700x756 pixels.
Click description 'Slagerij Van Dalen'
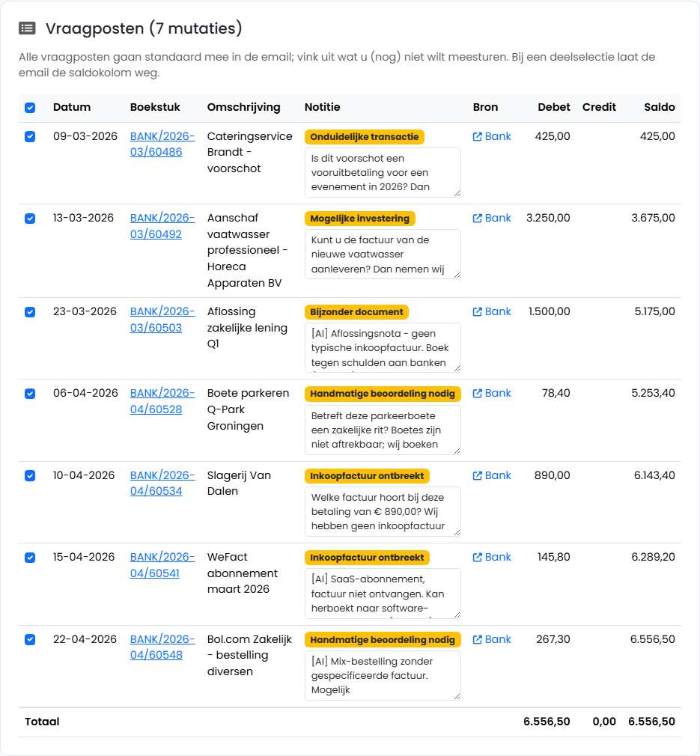[x=239, y=483]
